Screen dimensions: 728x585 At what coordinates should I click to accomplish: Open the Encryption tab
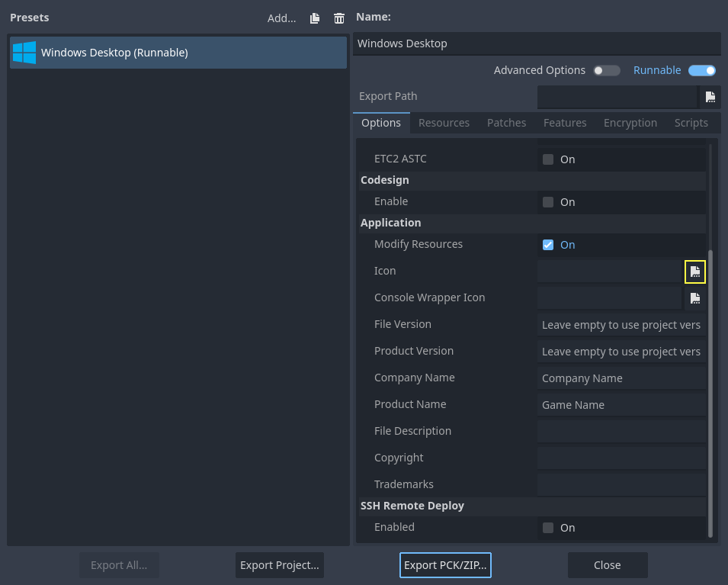(x=630, y=122)
